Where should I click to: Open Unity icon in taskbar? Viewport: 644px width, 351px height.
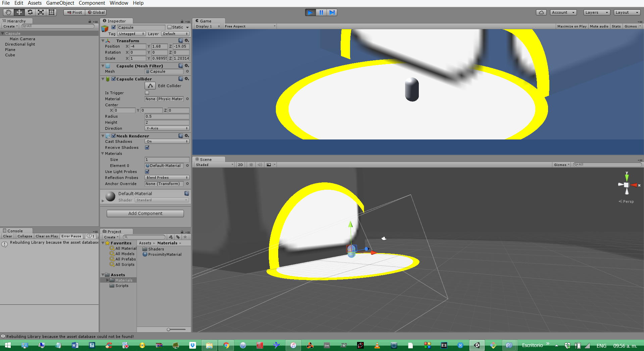click(477, 345)
